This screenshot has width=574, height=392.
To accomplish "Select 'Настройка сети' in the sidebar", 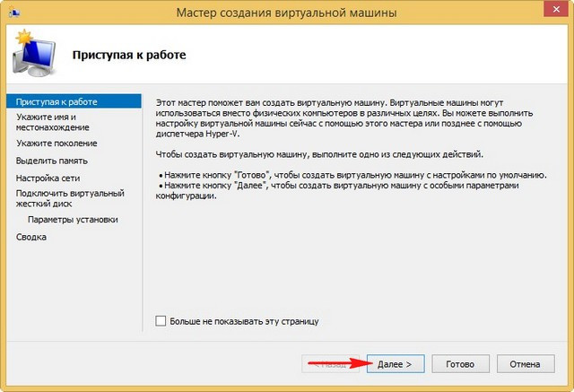I will [x=48, y=179].
